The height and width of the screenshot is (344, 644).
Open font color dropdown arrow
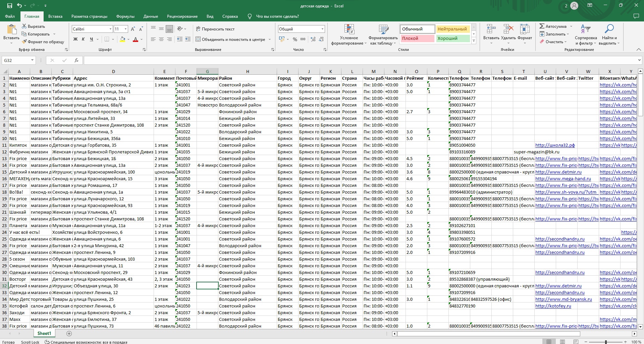pos(142,39)
